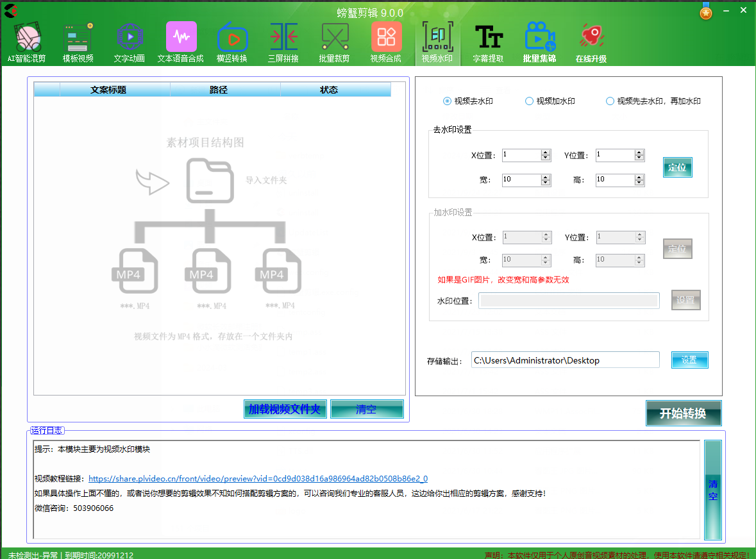Increase the 去水印 宽 spinner value
The image size is (756, 559).
coord(546,177)
